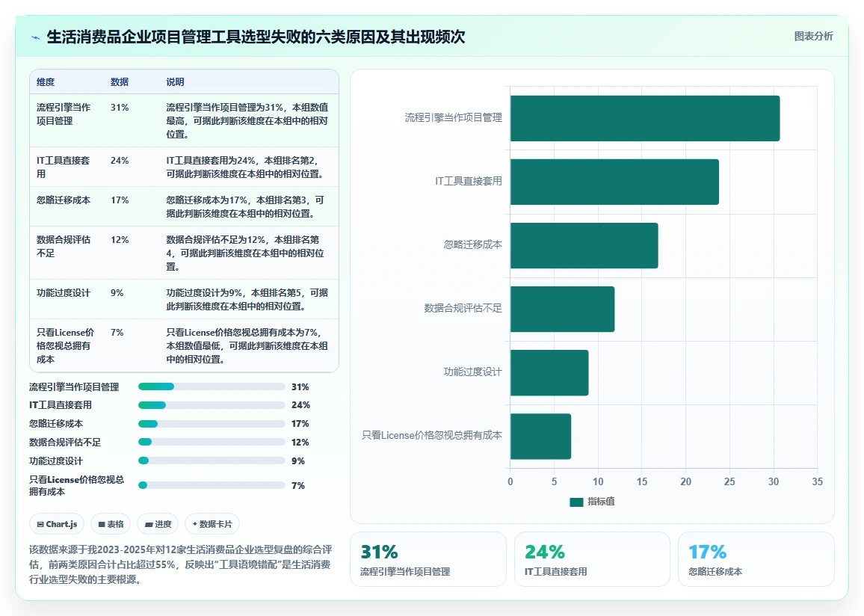Click the 维度 column header

tap(46, 82)
